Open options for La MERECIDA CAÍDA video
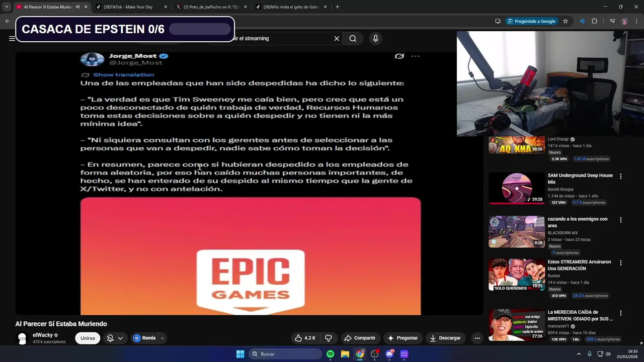644x362 pixels. point(620,313)
